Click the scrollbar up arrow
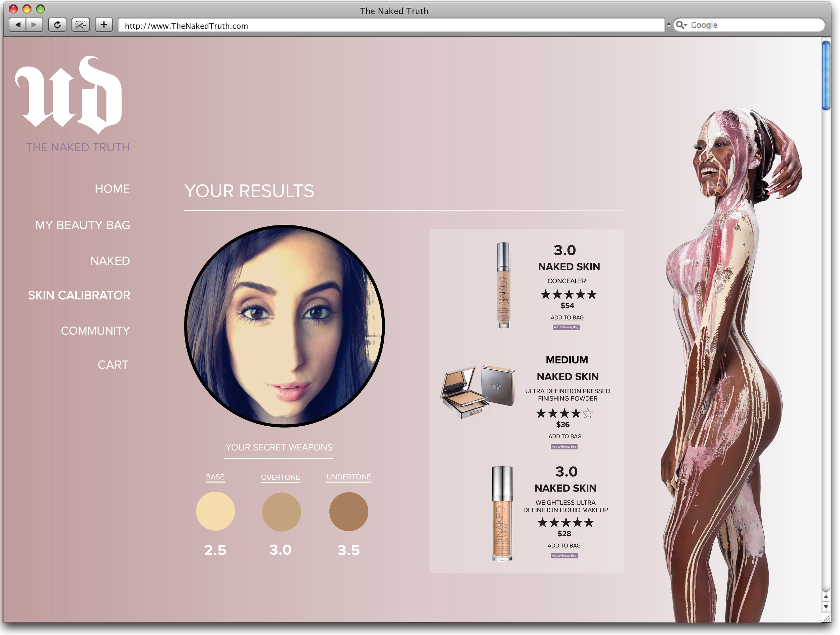Screen dimensions: 840x635 826,597
